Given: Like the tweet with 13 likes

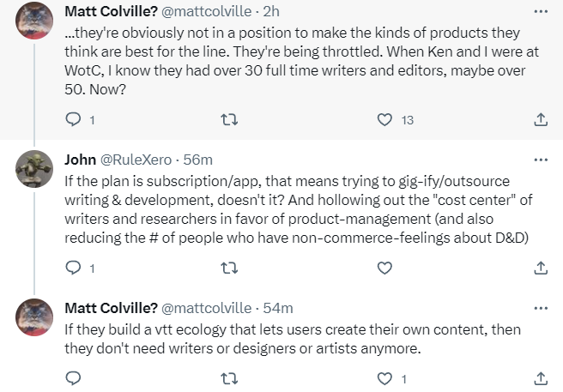Looking at the screenshot, I should [385, 119].
